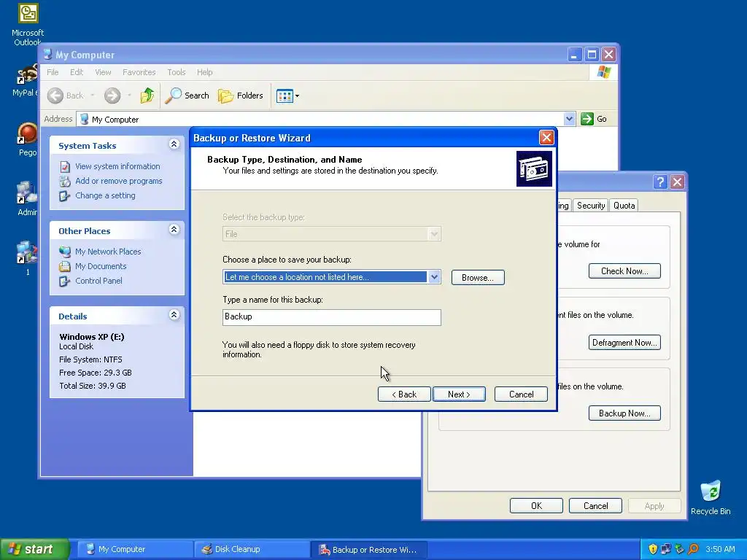Close the Backup or Restore Wizard
Viewport: 747px width, 560px height.
click(x=546, y=138)
